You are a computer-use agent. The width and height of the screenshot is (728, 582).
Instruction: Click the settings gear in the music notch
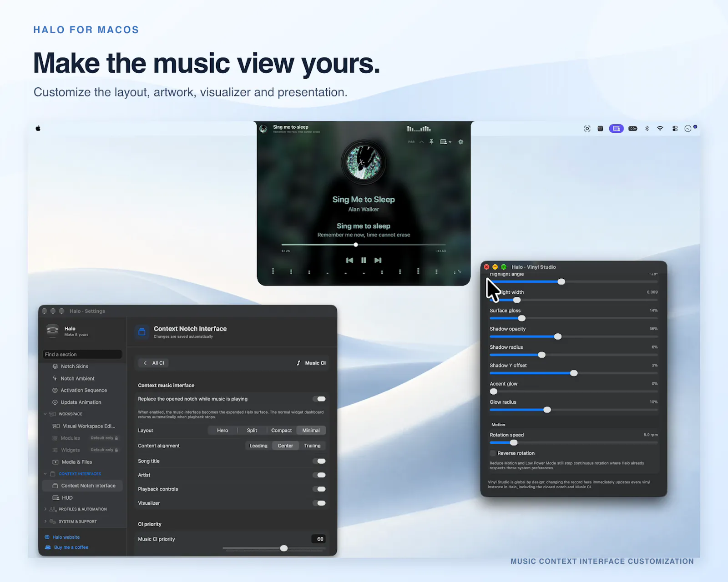(460, 142)
